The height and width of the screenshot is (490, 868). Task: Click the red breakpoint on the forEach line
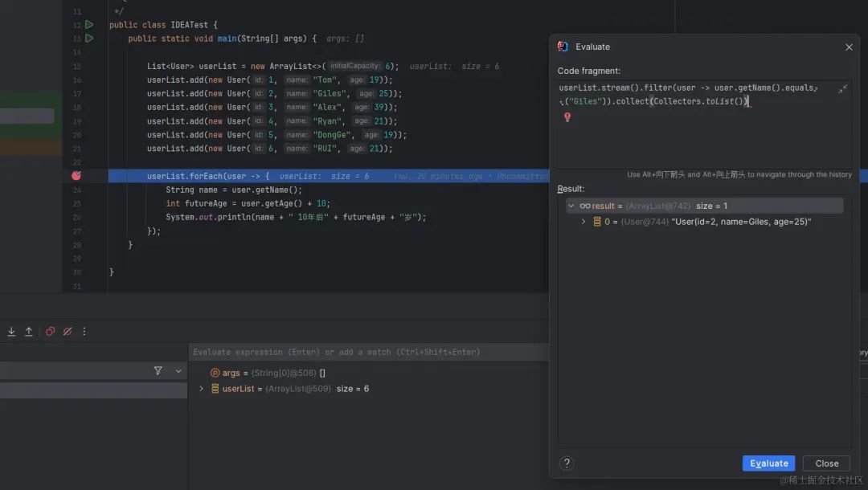pos(74,175)
